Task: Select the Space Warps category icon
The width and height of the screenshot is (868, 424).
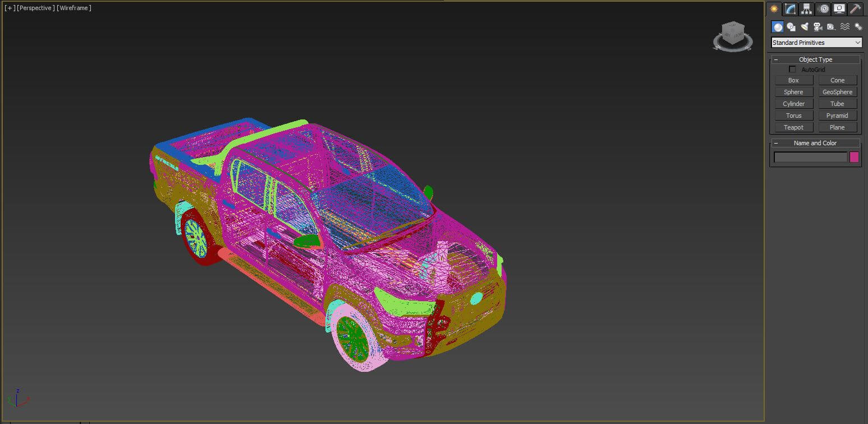Action: pyautogui.click(x=845, y=26)
